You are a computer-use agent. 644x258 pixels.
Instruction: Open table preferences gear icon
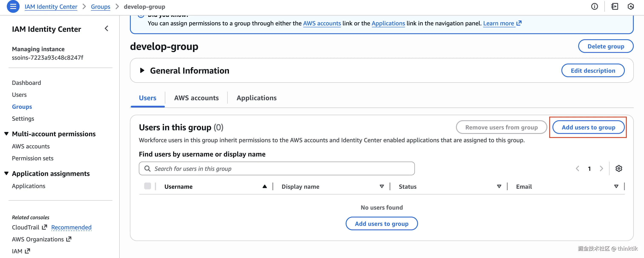point(618,169)
